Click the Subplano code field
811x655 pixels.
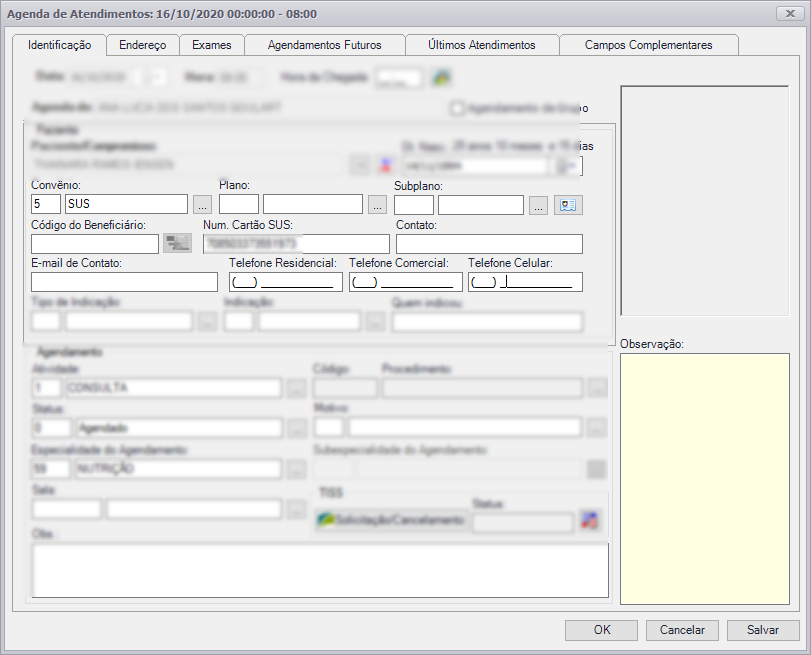pyautogui.click(x=414, y=205)
